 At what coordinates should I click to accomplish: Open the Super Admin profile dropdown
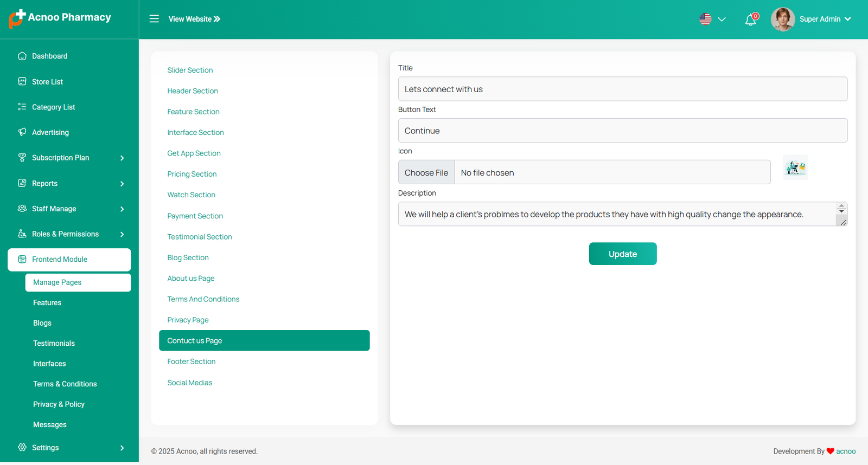click(812, 19)
